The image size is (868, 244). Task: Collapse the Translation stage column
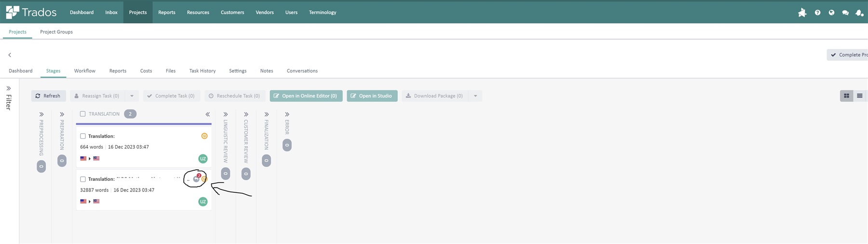coord(207,114)
